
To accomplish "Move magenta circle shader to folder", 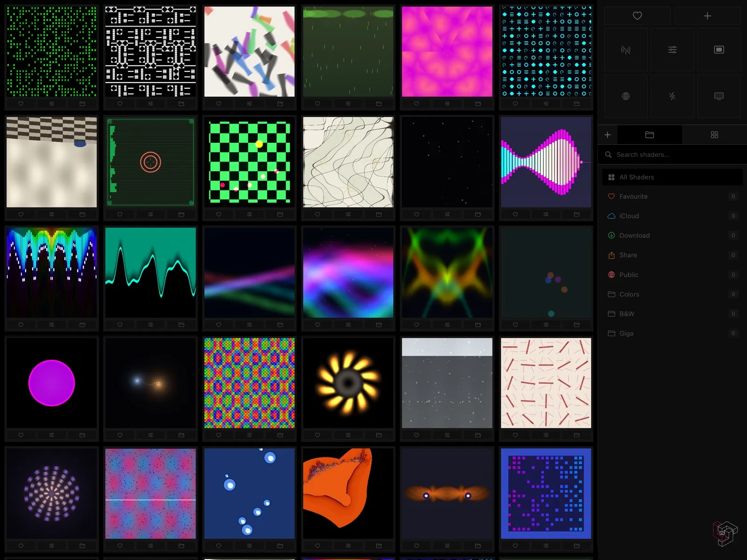I will tap(82, 435).
